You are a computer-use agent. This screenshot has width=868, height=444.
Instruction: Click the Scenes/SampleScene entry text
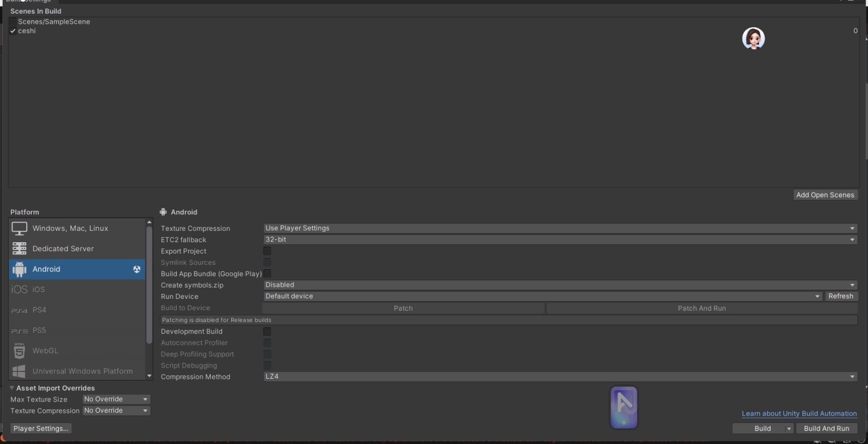54,22
